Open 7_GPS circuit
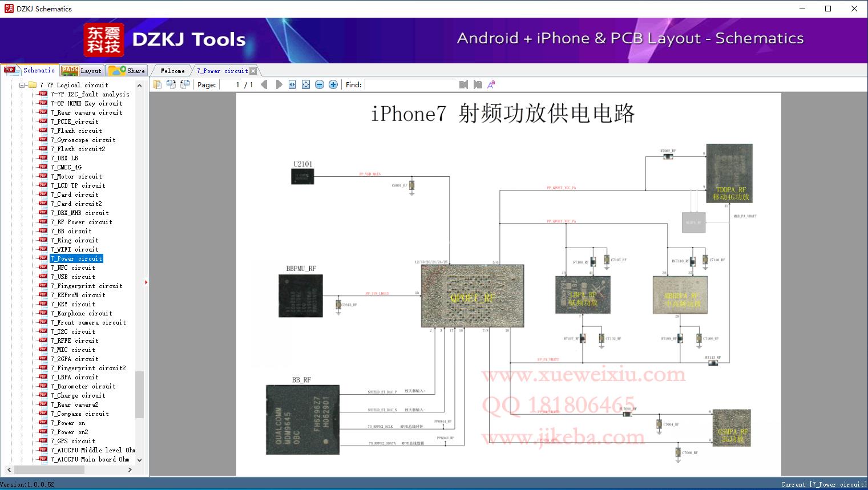Viewport: 868px width, 490px height. 72,441
